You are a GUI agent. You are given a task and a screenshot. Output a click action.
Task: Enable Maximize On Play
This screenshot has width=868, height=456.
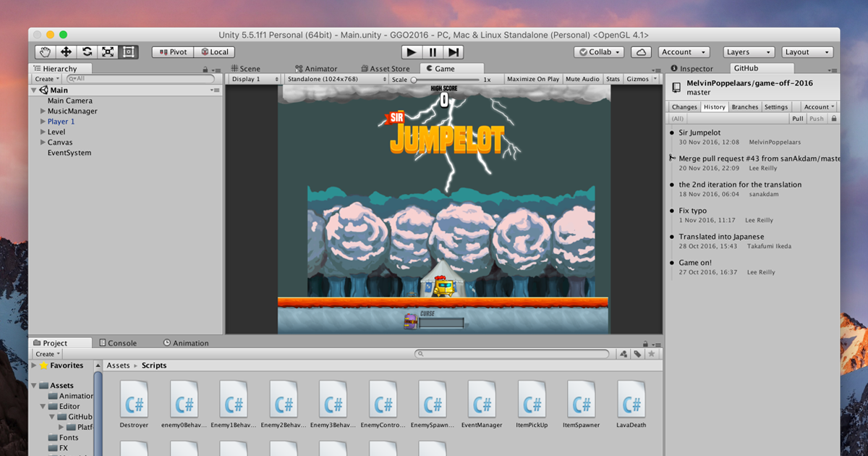click(533, 78)
